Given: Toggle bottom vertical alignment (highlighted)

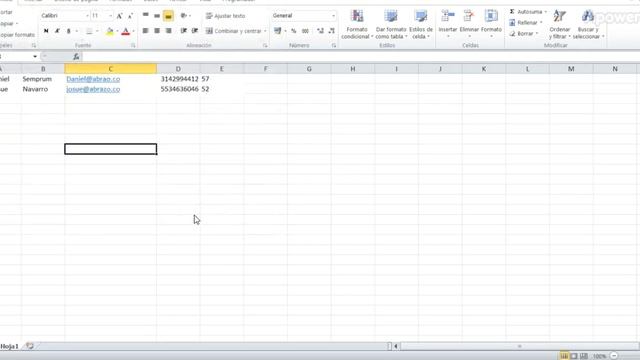Looking at the screenshot, I should tap(168, 16).
